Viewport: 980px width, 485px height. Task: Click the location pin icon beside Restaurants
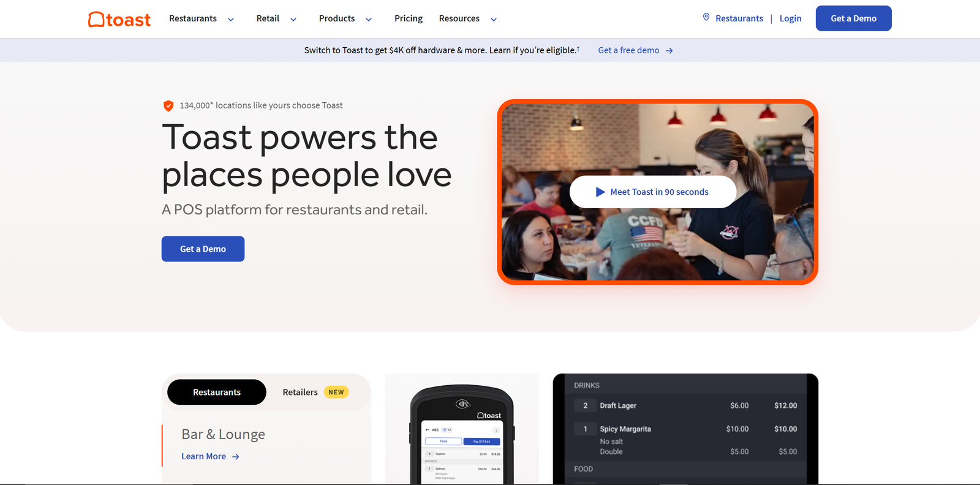point(706,18)
